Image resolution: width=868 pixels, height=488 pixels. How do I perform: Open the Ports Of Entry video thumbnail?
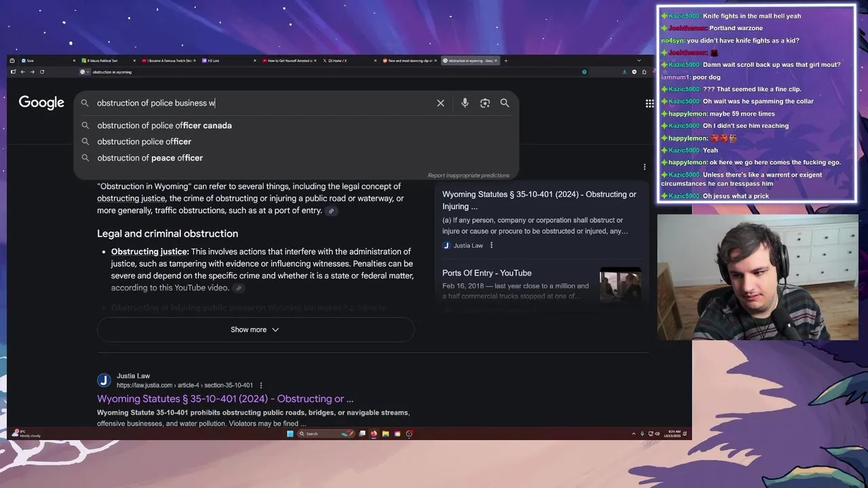(620, 285)
